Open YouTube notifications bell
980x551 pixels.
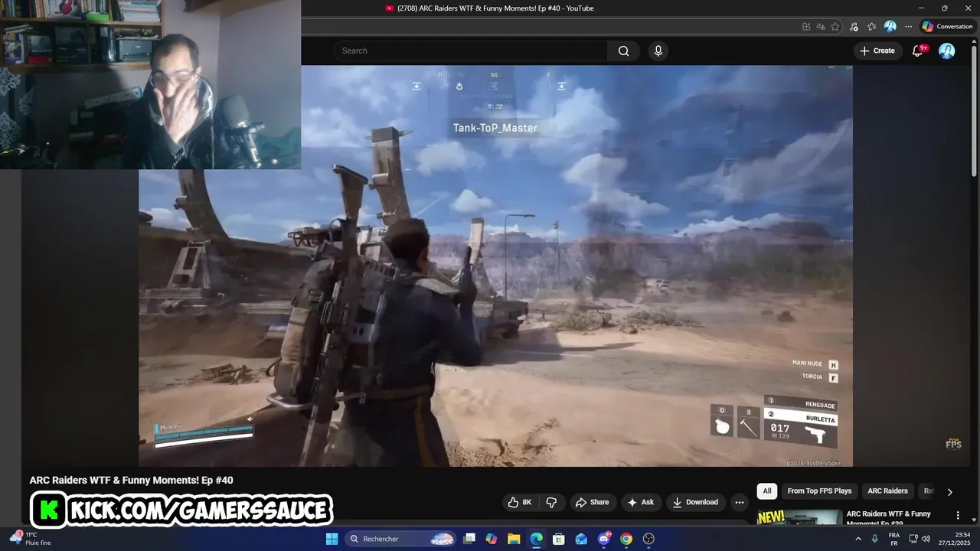point(918,51)
